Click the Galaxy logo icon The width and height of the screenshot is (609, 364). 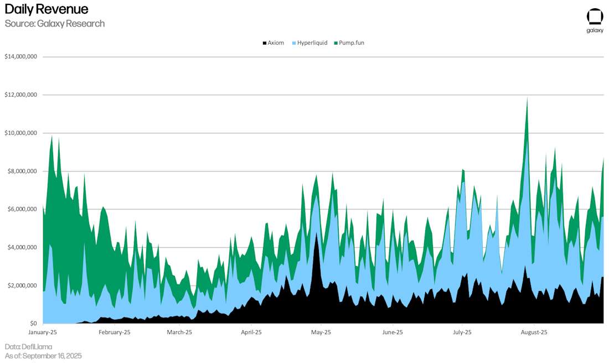tap(595, 18)
